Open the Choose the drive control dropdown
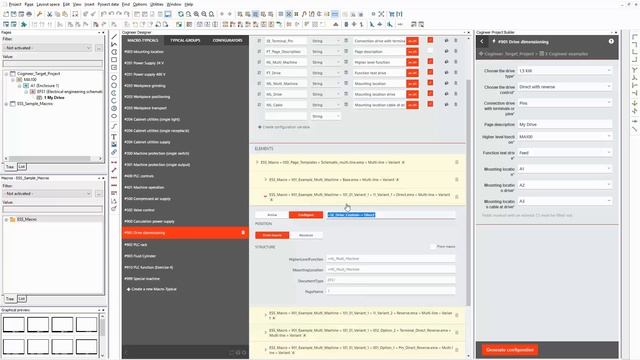 (565, 87)
